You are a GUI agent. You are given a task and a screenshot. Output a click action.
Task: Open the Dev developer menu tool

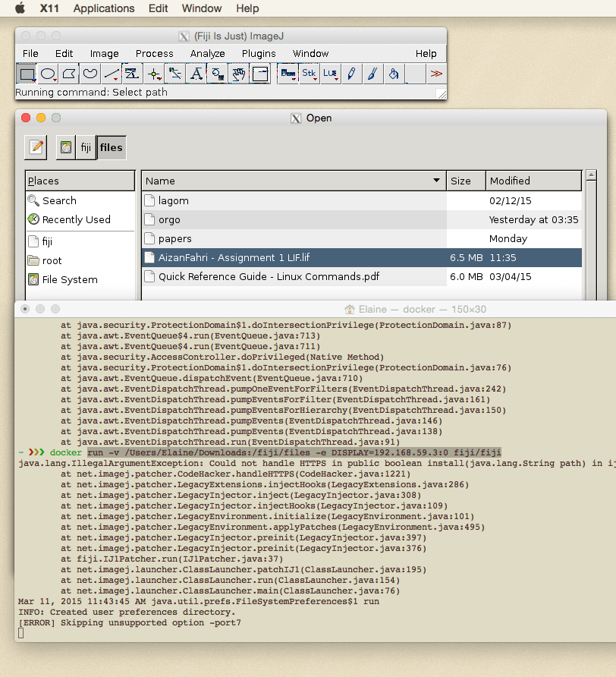(x=288, y=74)
